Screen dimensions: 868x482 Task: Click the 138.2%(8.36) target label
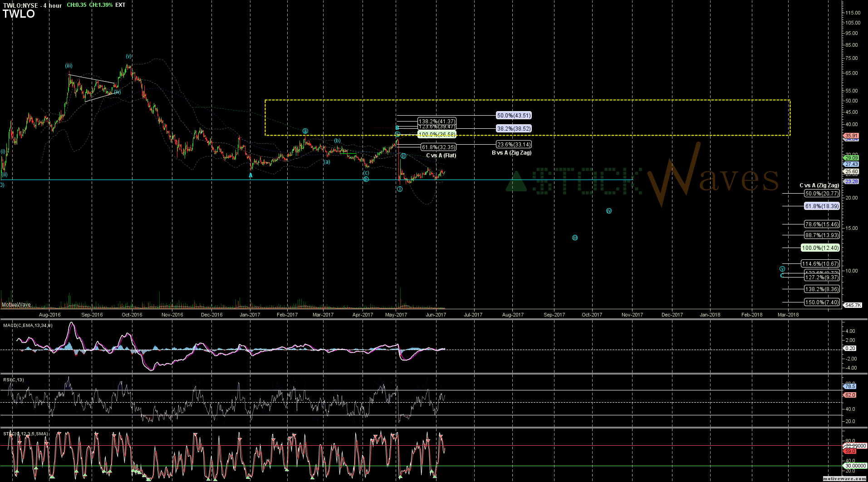pyautogui.click(x=822, y=289)
